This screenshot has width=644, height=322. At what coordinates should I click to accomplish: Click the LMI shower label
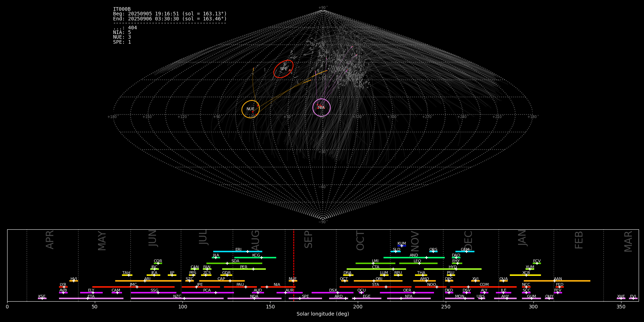[375, 261]
